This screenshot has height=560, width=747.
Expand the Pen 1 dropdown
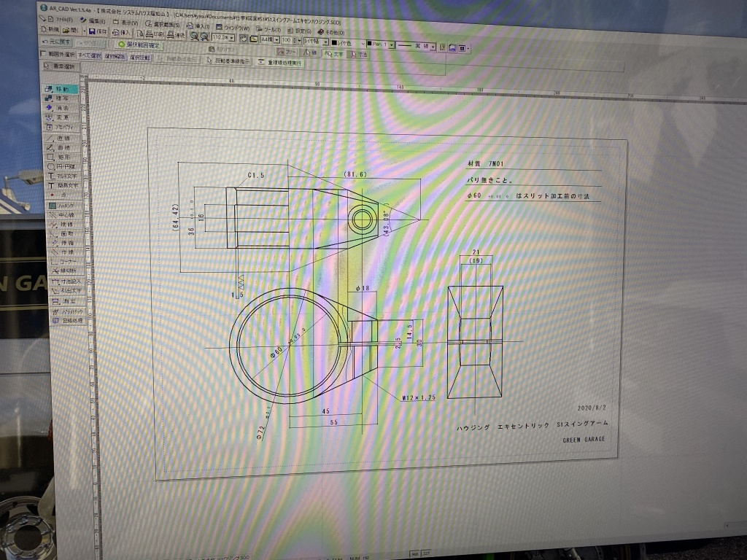(391, 44)
